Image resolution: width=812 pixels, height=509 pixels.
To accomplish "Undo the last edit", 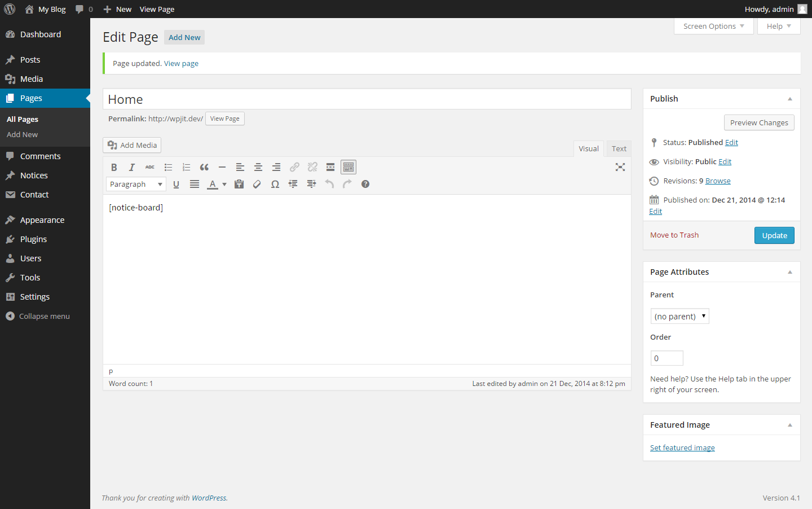I will click(329, 184).
